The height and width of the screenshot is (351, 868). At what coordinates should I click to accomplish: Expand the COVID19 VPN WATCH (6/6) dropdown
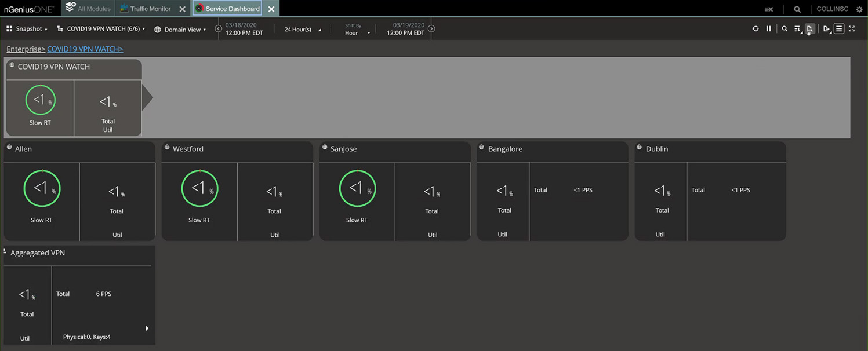(x=101, y=29)
